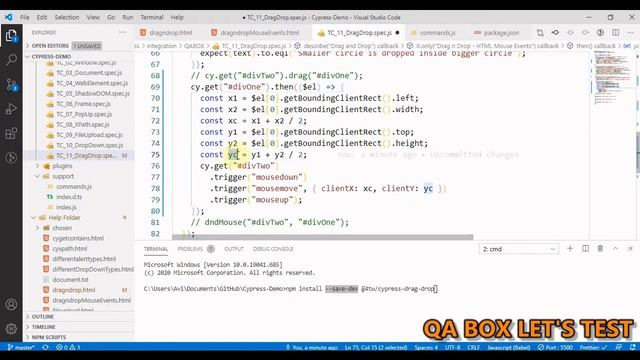Open the Help menu
640x360 pixels.
click(177, 18)
